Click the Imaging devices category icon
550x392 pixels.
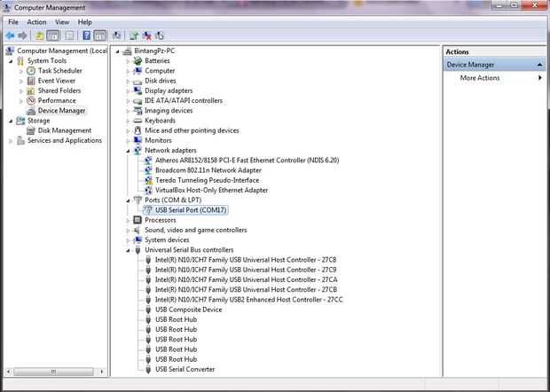(137, 111)
